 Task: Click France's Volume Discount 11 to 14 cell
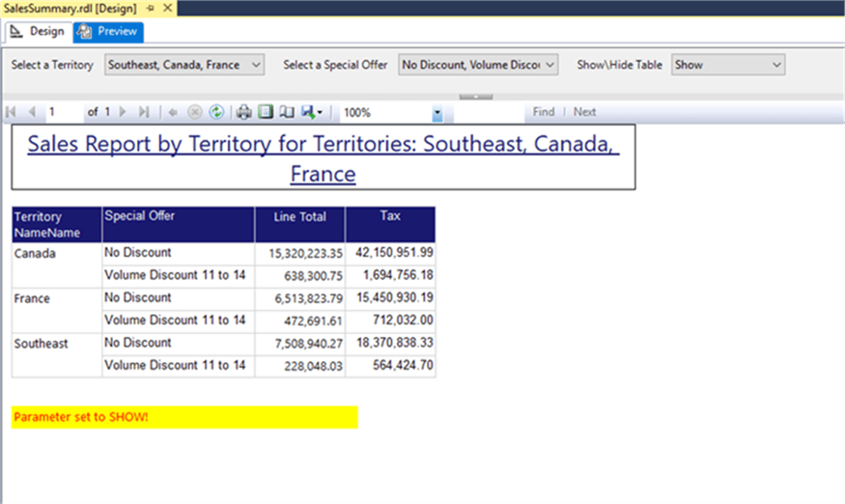(178, 321)
